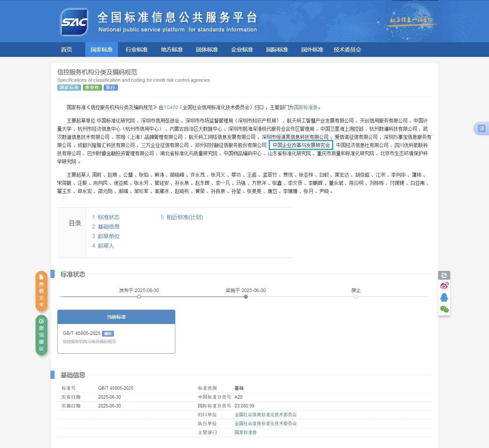This screenshot has width=489, height=448.
Task: Open the 归口单位 全国社会信用标准化技术委员会 link
Action: click(265, 415)
